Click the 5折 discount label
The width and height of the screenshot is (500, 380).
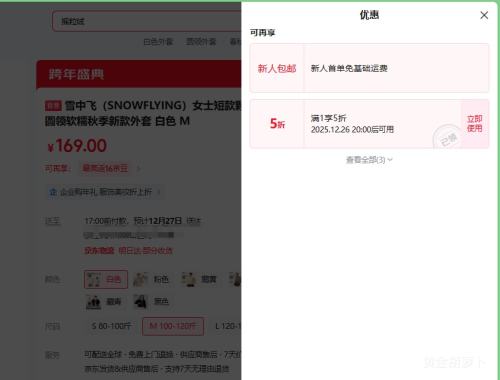coord(277,123)
